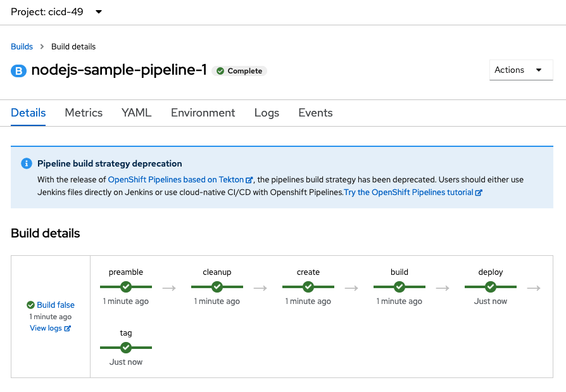566x392 pixels.
Task: Click external link icon after tutorial link
Action: tap(479, 193)
